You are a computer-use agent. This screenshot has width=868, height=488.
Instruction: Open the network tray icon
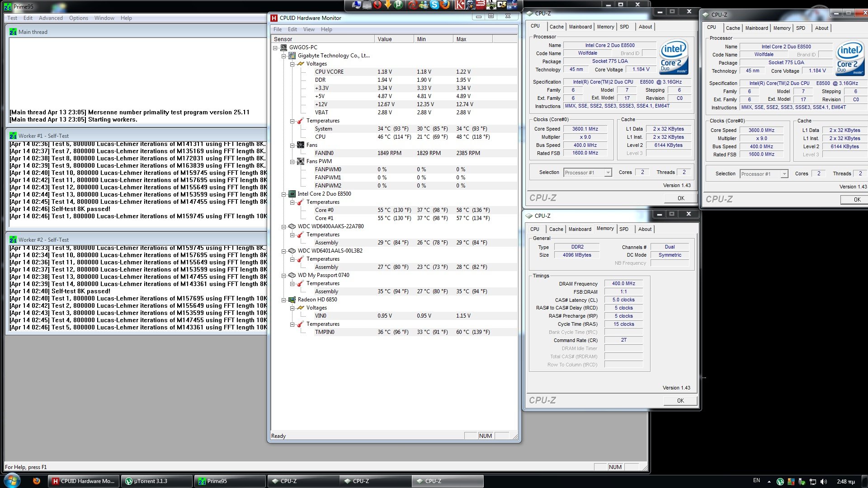click(813, 482)
